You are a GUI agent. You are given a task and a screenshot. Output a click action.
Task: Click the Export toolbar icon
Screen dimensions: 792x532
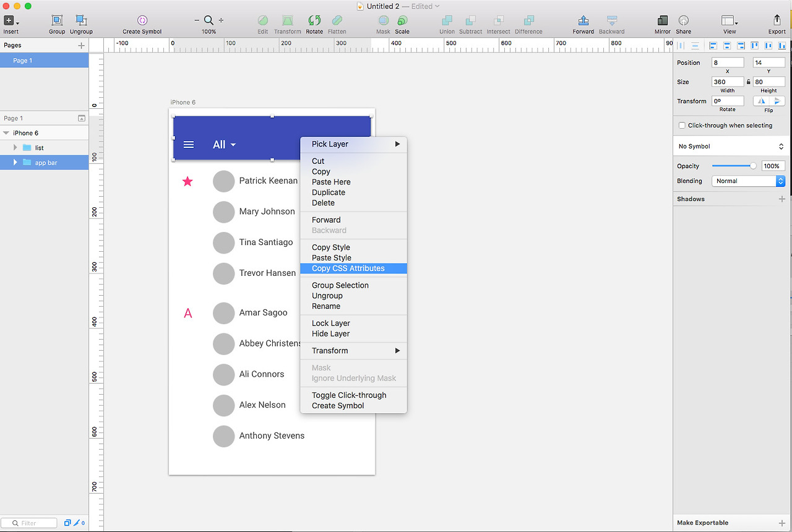[x=777, y=20]
